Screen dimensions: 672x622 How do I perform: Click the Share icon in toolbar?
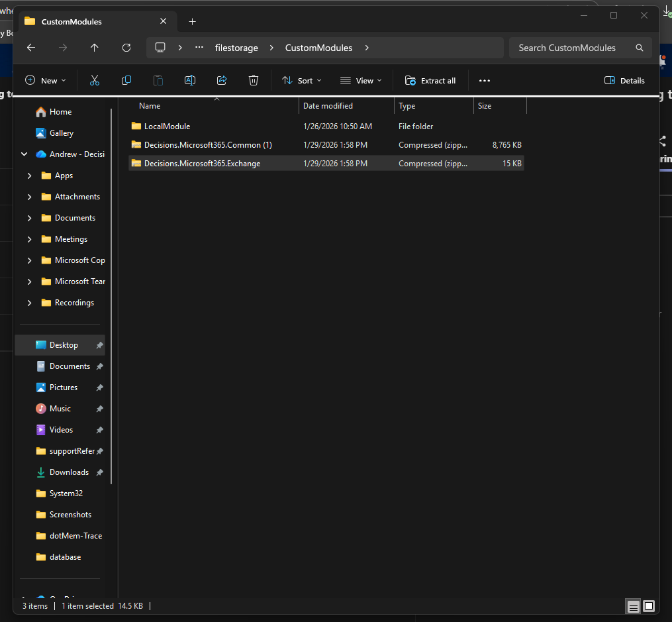pos(222,80)
